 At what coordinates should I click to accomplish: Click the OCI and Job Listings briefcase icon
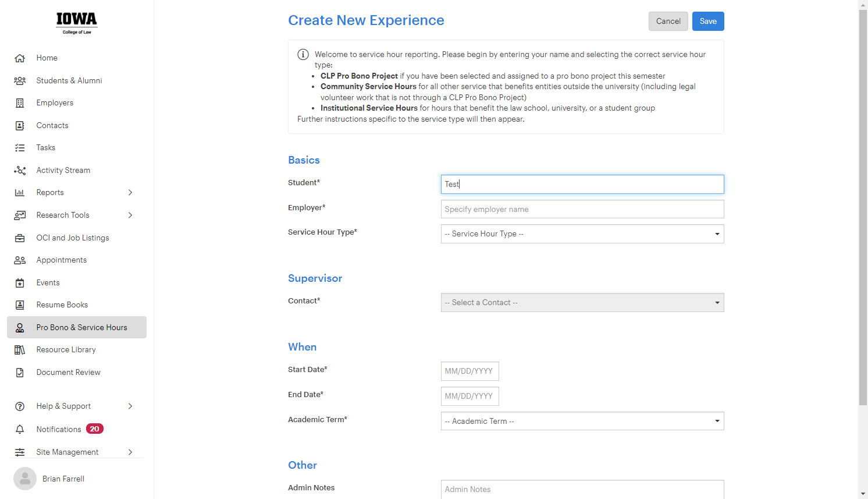pos(20,238)
